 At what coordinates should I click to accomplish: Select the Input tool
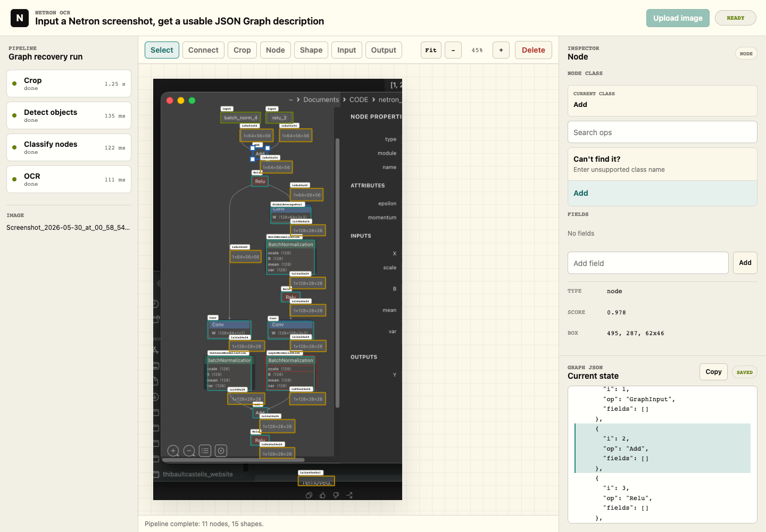(347, 50)
